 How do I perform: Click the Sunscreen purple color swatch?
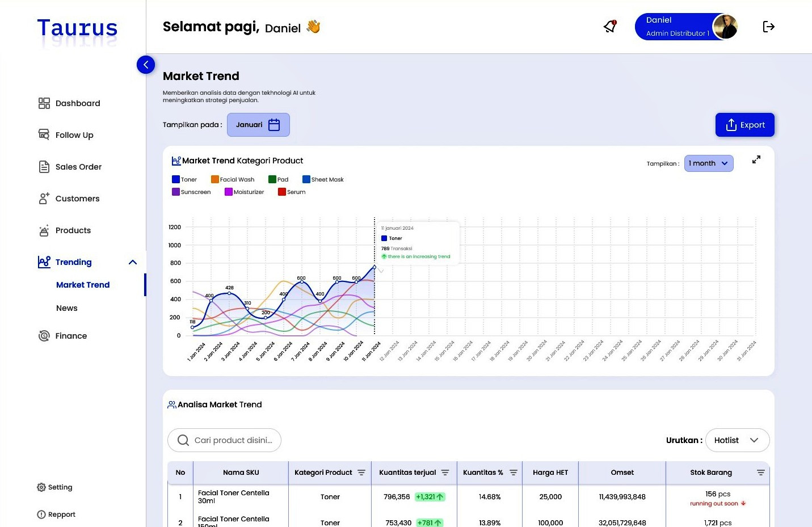[176, 192]
